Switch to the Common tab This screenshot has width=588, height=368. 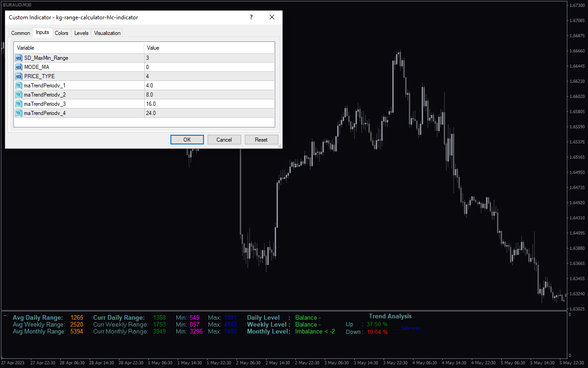(21, 33)
